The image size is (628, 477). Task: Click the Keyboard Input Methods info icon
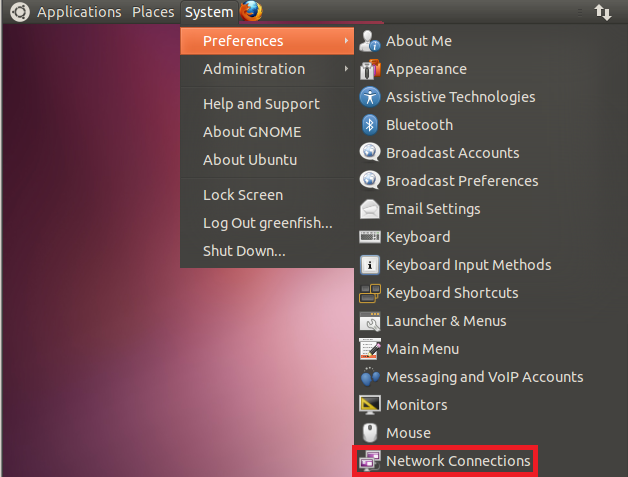(x=369, y=265)
